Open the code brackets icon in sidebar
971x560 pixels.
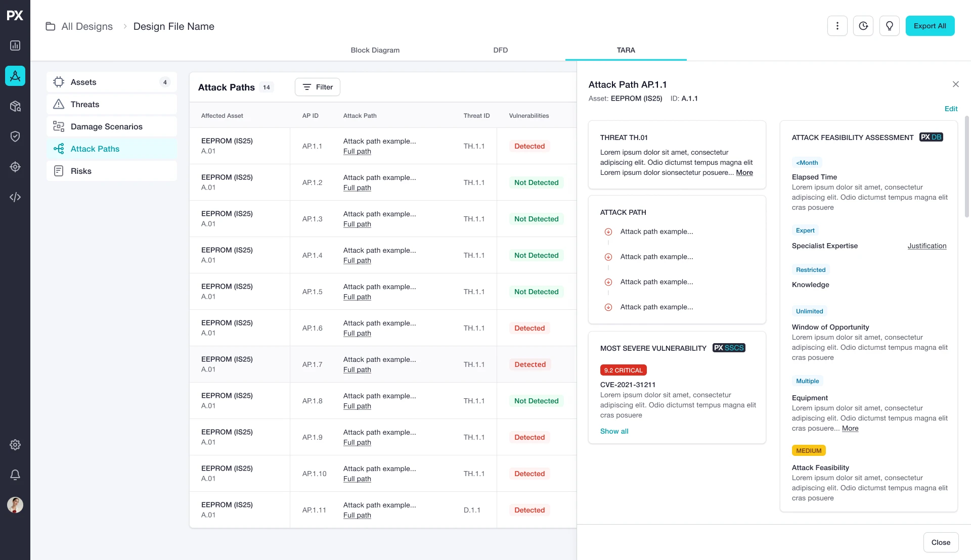pyautogui.click(x=15, y=197)
